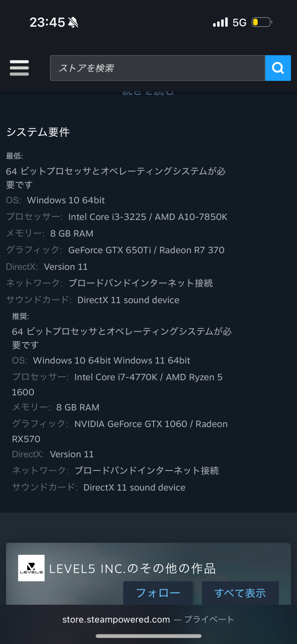Tap the プライベート label in address bar
This screenshot has width=297, height=644.
209,620
